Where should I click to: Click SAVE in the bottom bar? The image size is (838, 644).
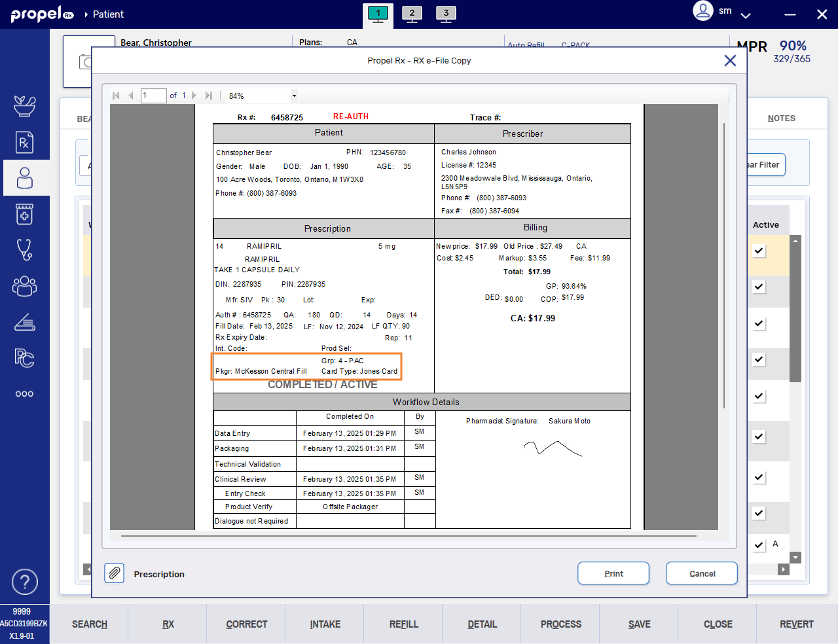[x=640, y=624]
